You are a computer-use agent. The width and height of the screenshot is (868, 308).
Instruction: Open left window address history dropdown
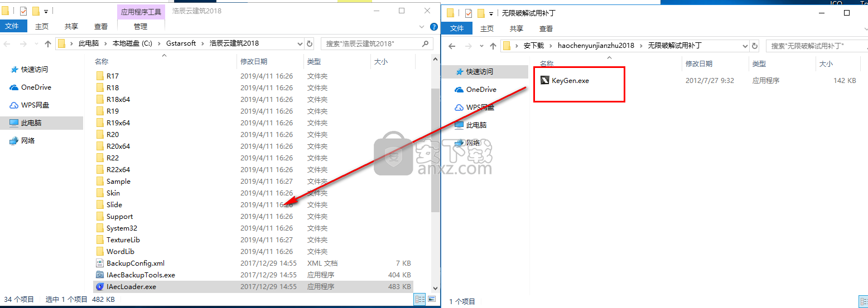[300, 43]
